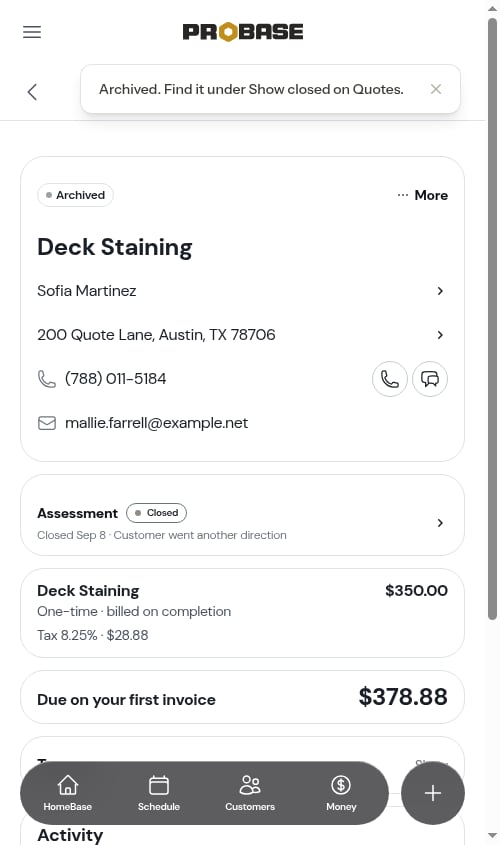Image resolution: width=500 pixels, height=845 pixels.
Task: Click the Closed status badge
Action: point(156,513)
